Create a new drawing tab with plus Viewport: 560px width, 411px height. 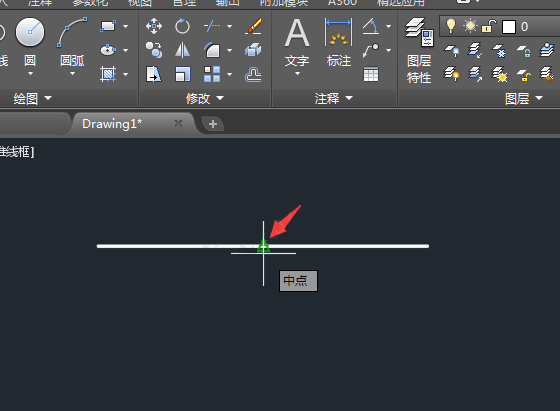[x=213, y=124]
